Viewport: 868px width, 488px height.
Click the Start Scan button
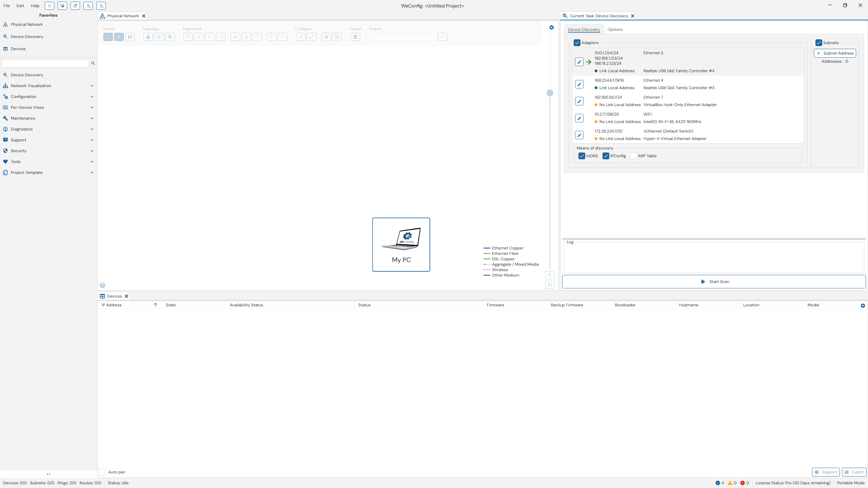[714, 282]
